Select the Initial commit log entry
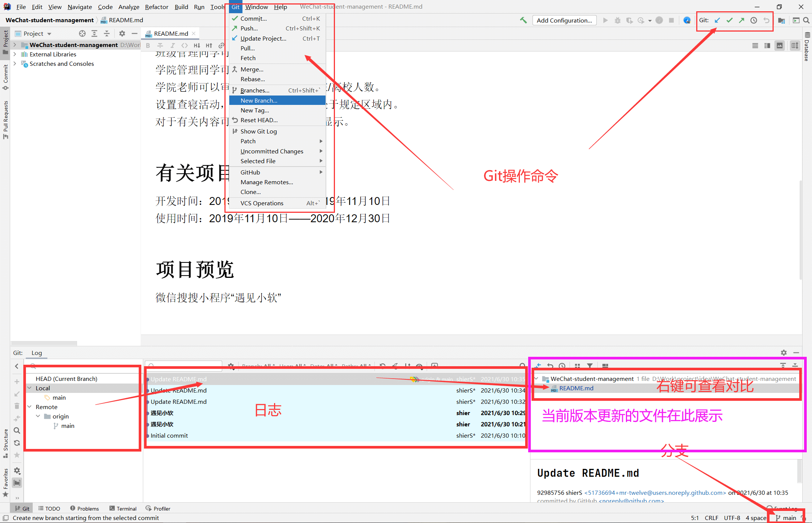 point(169,435)
